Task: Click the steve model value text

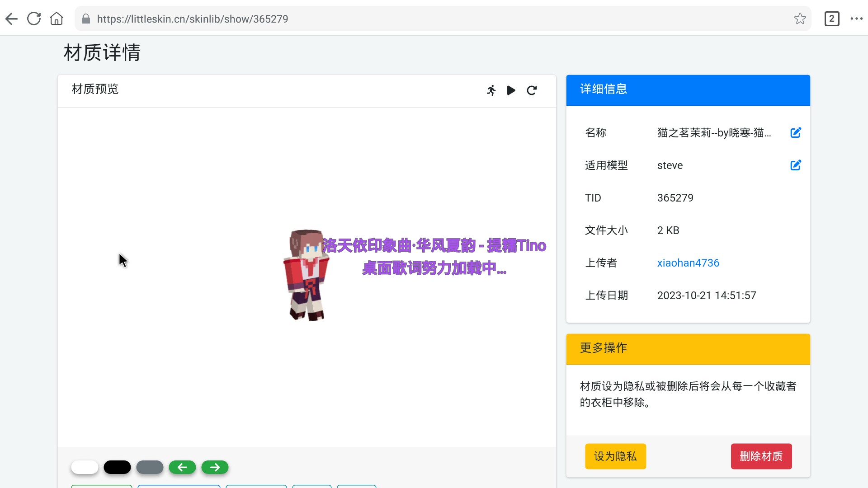Action: pyautogui.click(x=670, y=165)
